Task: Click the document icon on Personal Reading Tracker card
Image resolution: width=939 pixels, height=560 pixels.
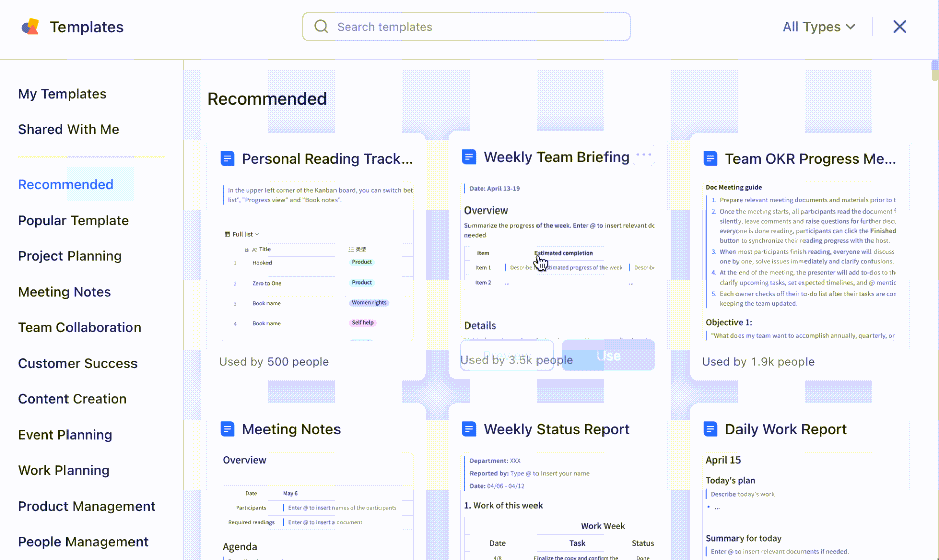Action: coord(228,158)
